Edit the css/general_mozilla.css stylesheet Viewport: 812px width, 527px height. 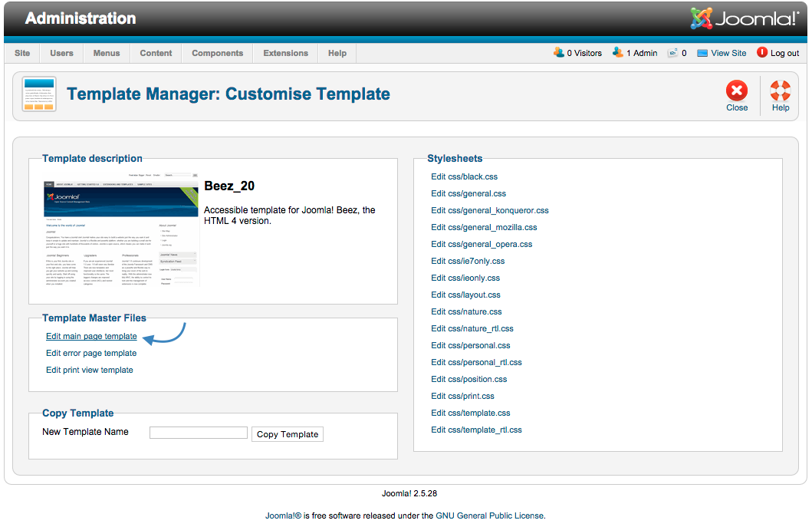tap(484, 227)
